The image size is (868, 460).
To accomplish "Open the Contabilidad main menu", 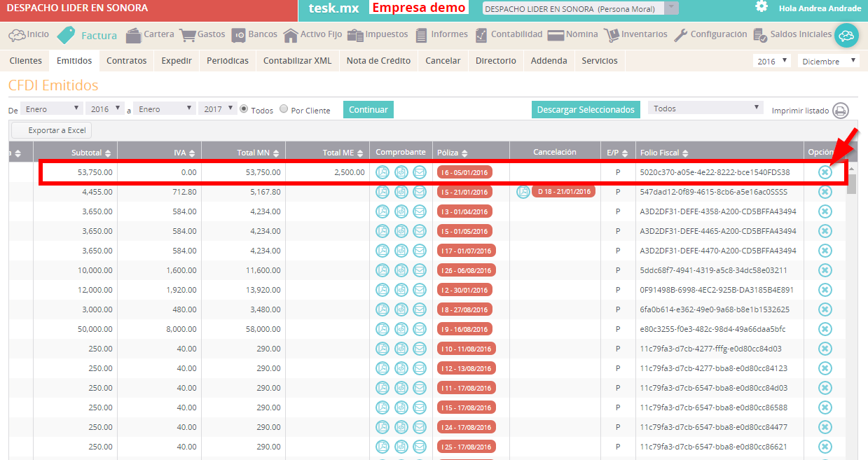I will point(508,34).
